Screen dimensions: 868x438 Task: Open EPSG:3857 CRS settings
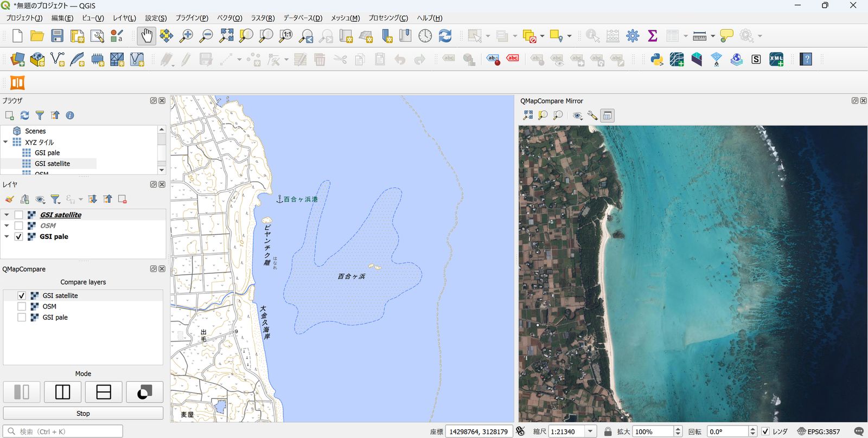tap(818, 431)
